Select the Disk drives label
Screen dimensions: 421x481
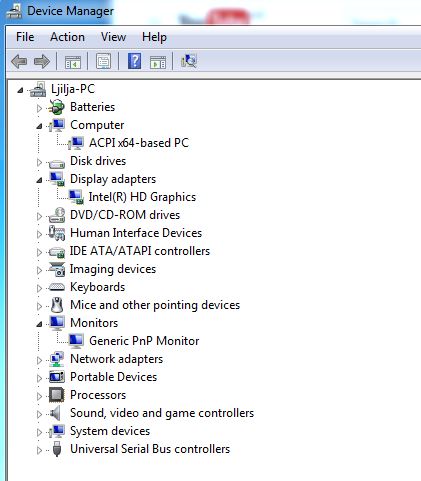98,161
